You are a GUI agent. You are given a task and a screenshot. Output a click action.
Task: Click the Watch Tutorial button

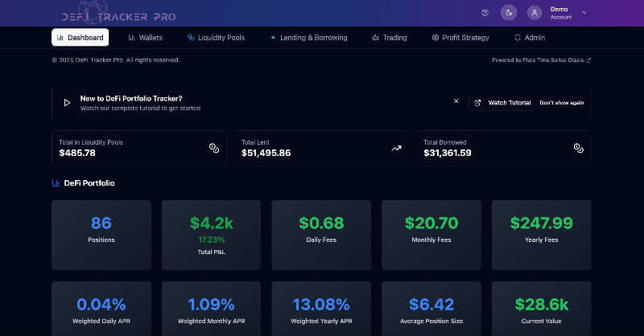click(x=502, y=103)
